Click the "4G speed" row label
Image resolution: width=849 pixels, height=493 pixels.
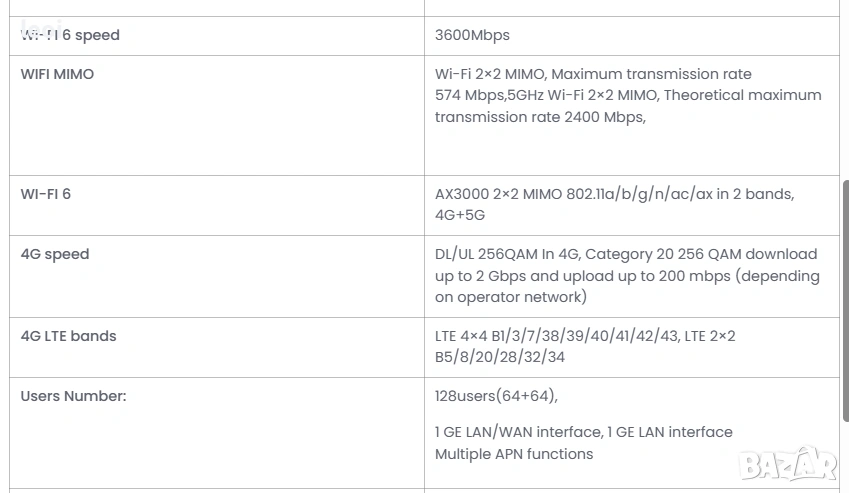[55, 254]
